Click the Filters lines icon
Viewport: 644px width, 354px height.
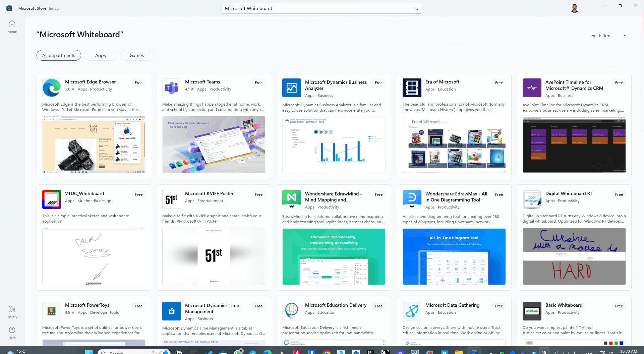(x=594, y=36)
